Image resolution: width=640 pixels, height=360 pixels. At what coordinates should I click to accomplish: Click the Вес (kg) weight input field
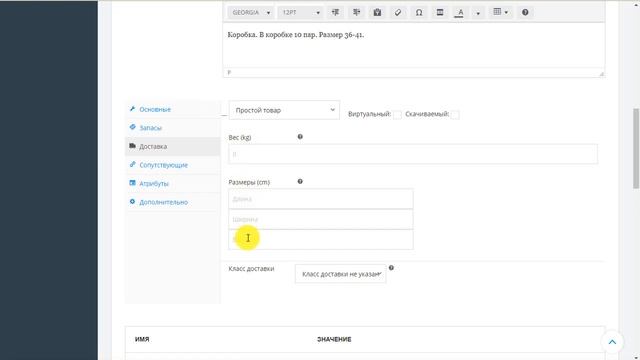pyautogui.click(x=413, y=154)
